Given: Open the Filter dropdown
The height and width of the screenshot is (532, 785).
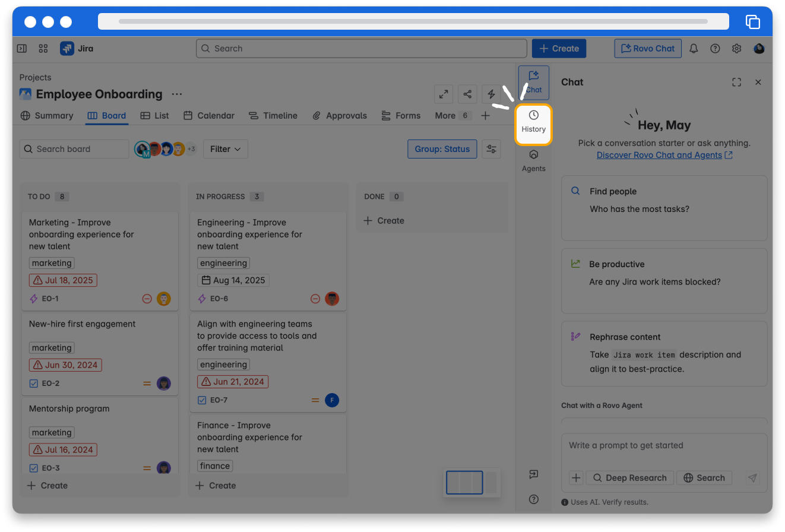Looking at the screenshot, I should [x=226, y=149].
